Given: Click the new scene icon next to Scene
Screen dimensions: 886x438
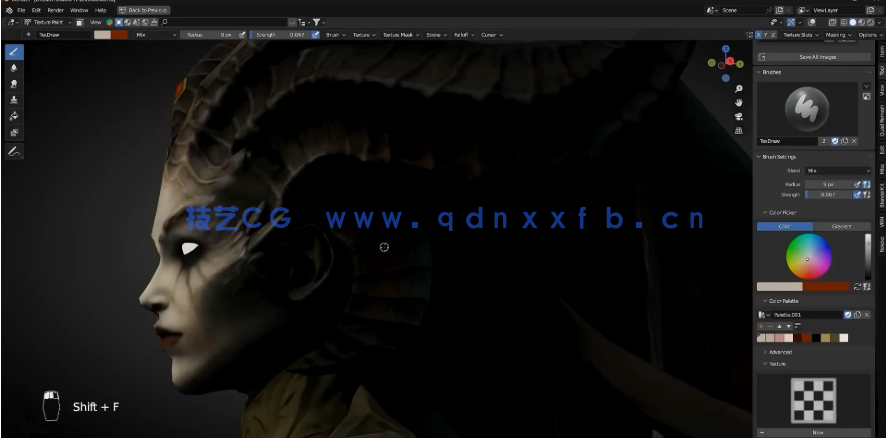Looking at the screenshot, I should [780, 10].
